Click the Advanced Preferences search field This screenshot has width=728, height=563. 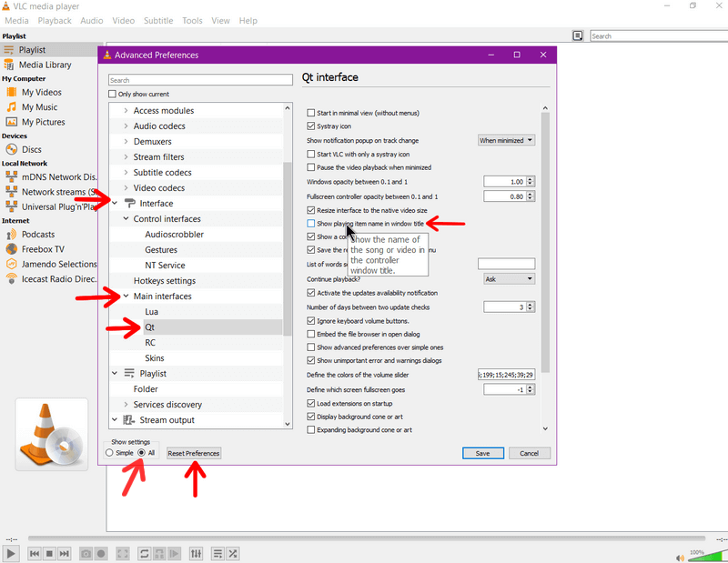200,80
